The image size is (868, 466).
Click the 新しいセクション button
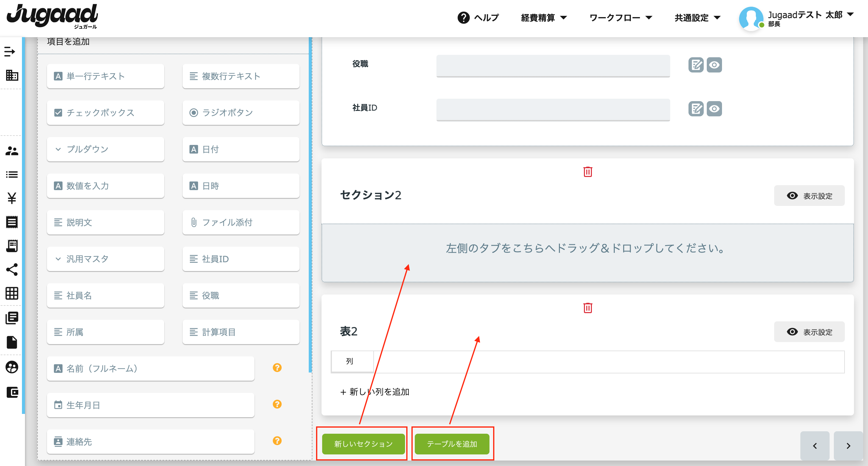tap(363, 444)
